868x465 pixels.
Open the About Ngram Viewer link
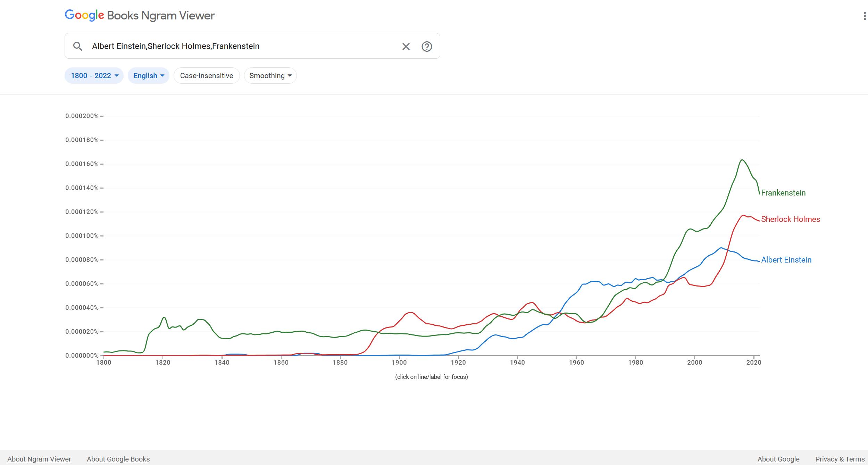[x=39, y=459]
